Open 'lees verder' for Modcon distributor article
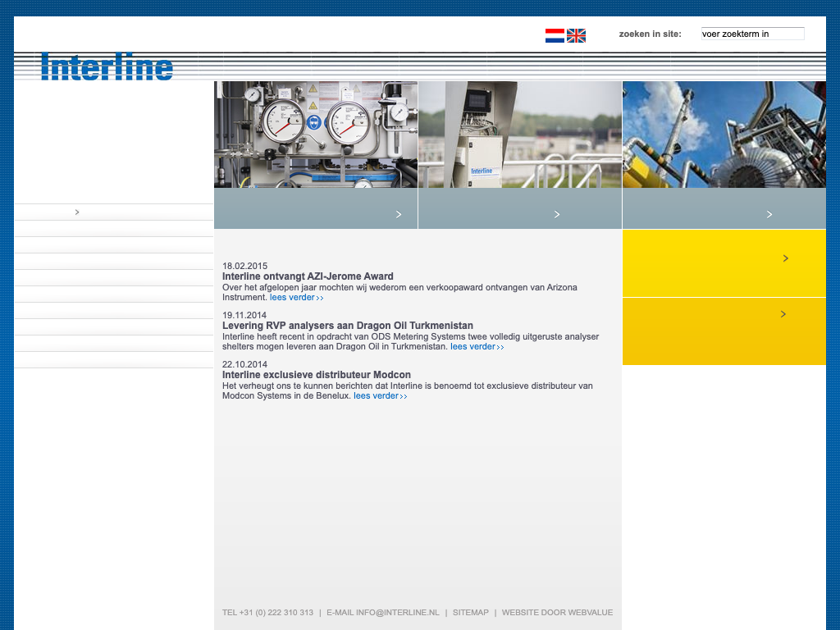Image resolution: width=840 pixels, height=630 pixels. [x=380, y=396]
